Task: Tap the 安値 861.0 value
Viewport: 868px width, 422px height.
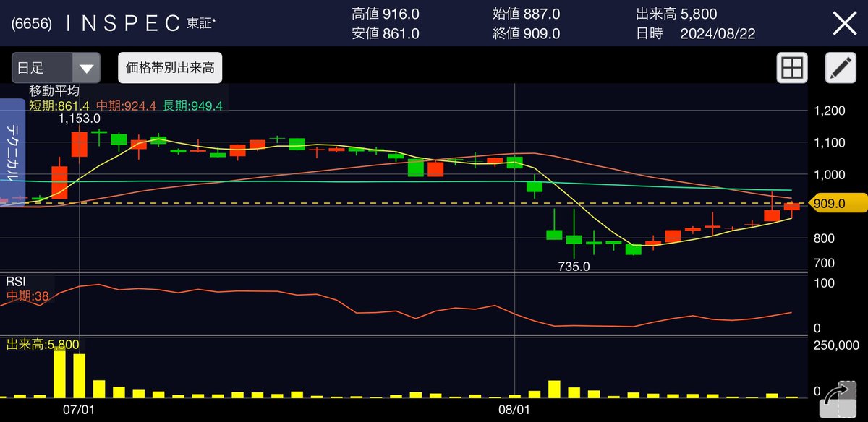Action: tap(386, 34)
